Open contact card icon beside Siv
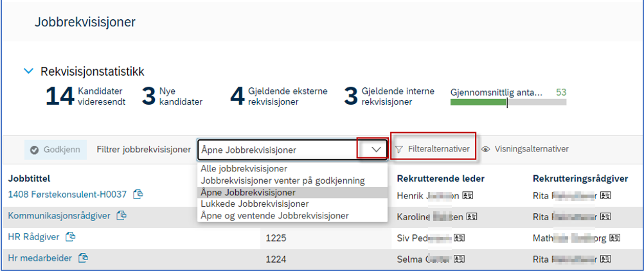Image resolution: width=644 pixels, height=271 pixels. pos(459,238)
